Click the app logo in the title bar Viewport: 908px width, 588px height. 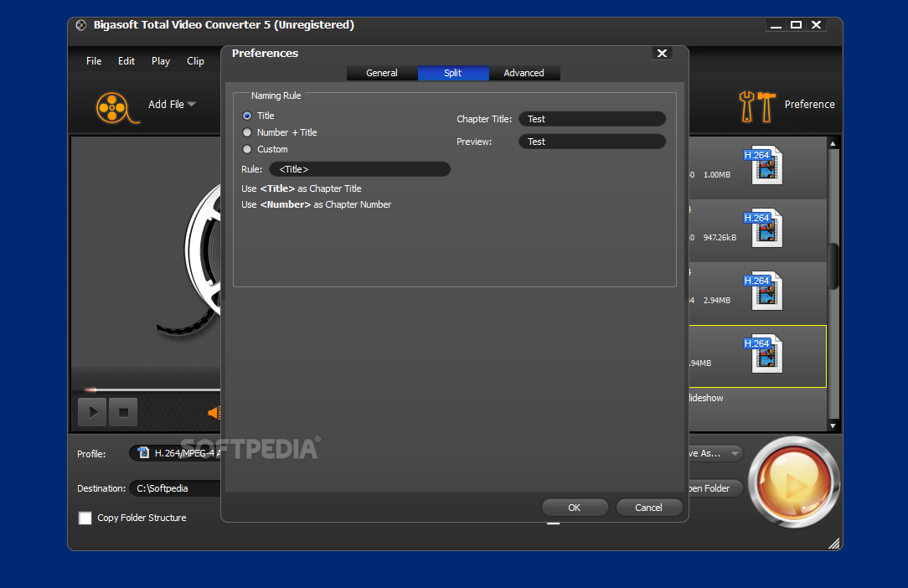pos(81,25)
